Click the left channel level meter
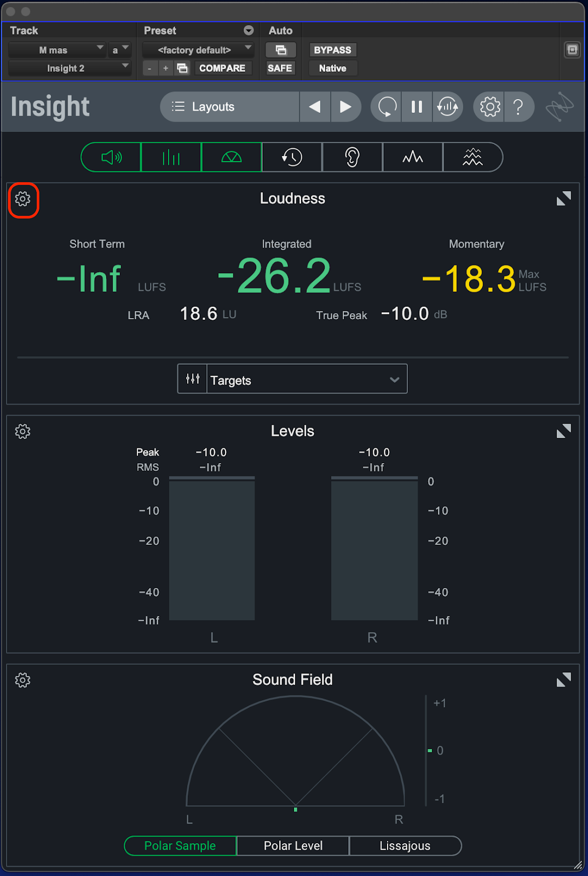The height and width of the screenshot is (876, 588). [x=212, y=549]
